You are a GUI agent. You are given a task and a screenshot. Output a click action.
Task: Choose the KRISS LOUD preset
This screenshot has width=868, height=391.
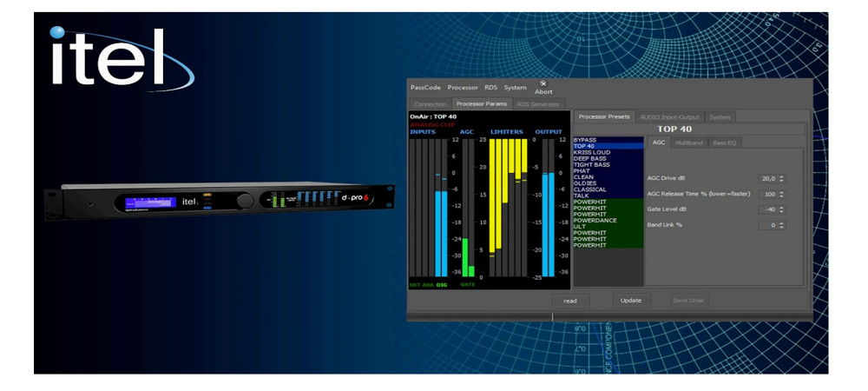[x=608, y=152]
